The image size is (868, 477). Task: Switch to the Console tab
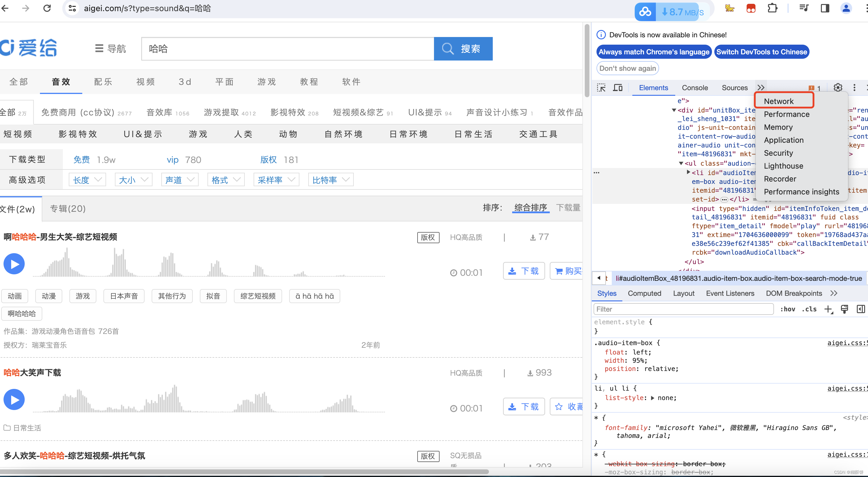[x=694, y=88]
